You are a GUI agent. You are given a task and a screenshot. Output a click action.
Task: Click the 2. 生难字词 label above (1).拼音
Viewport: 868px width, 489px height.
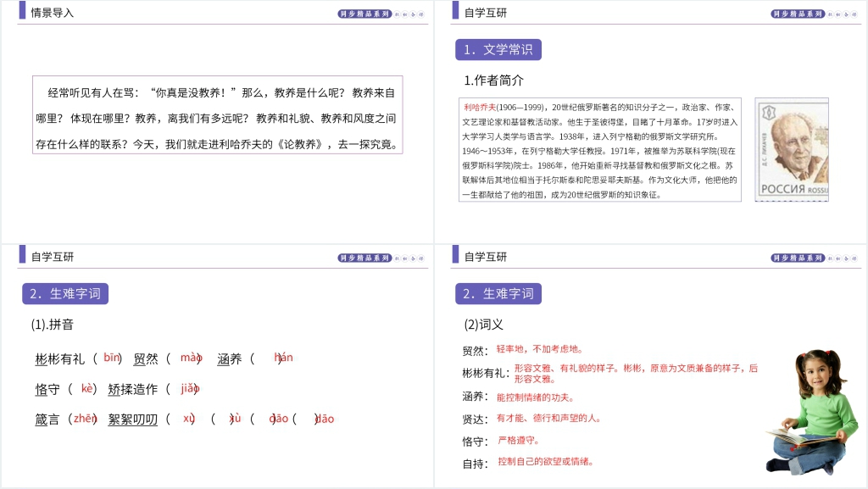65,294
